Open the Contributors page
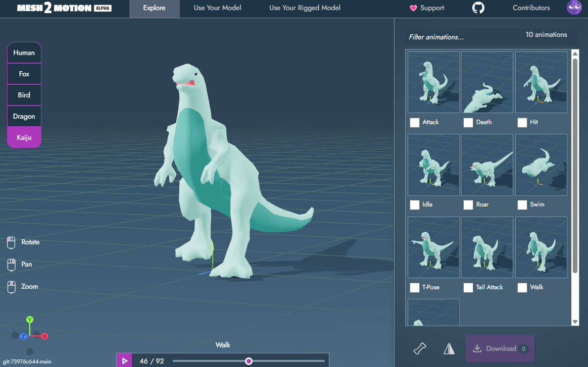Screen dimensions: 588x367 [x=531, y=8]
